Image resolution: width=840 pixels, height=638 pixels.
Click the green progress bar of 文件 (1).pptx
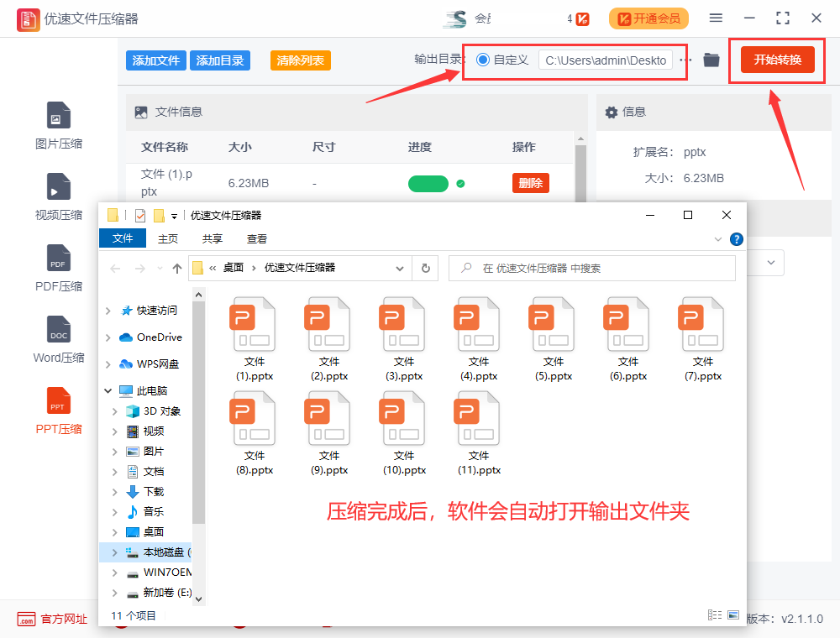428,184
